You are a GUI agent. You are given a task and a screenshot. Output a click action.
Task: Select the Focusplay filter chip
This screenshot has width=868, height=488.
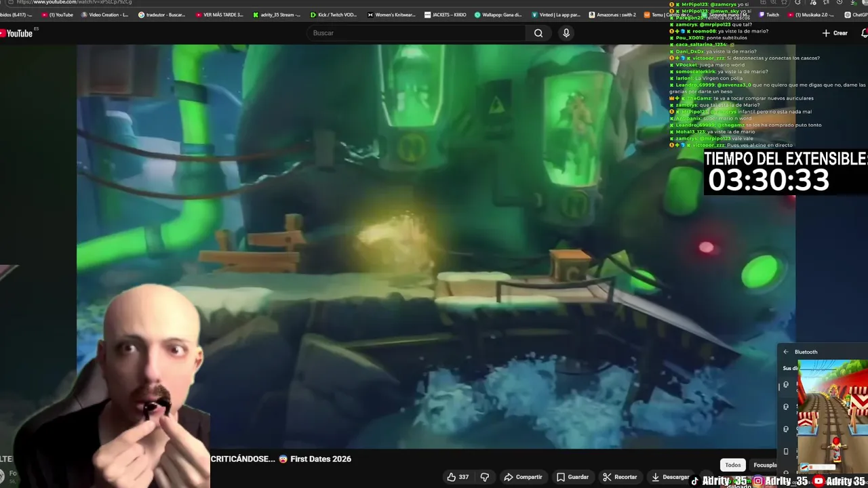[x=765, y=465]
